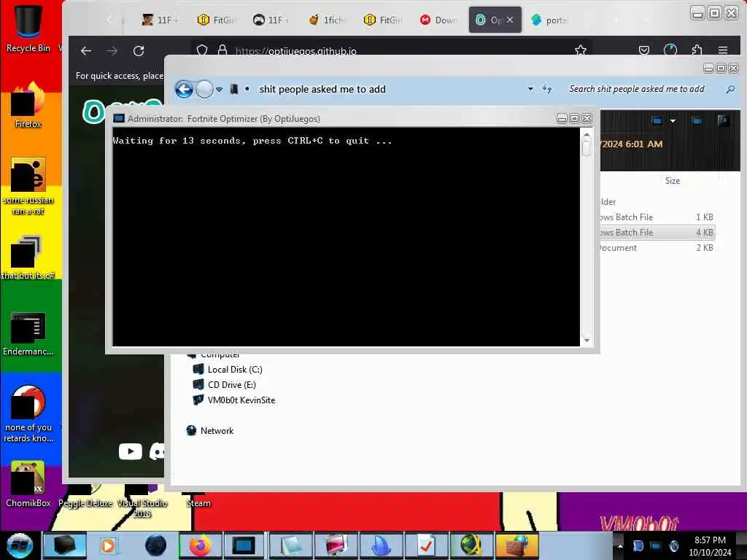Open the change view dropdown arrow
747x560 pixels.
pos(673,121)
